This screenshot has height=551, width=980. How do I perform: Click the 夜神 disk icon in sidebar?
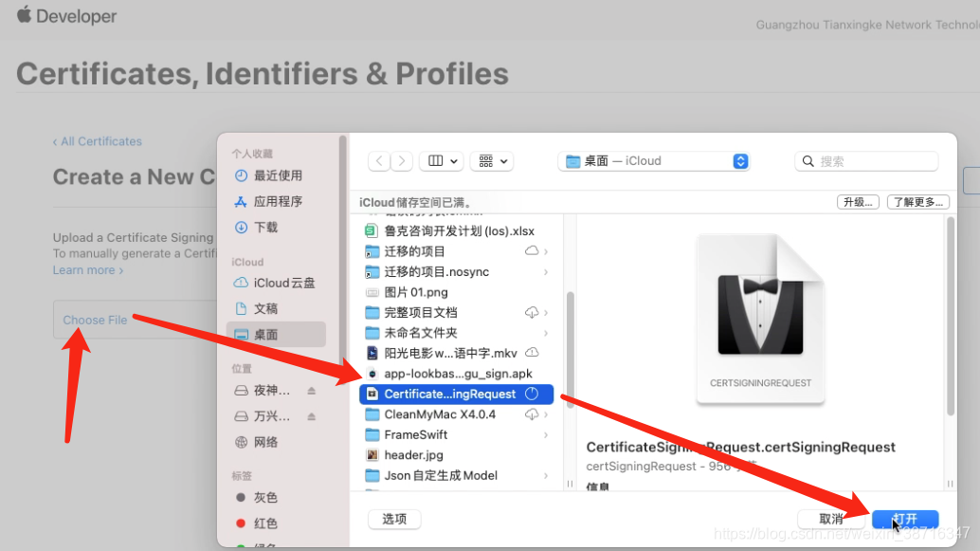pos(242,391)
